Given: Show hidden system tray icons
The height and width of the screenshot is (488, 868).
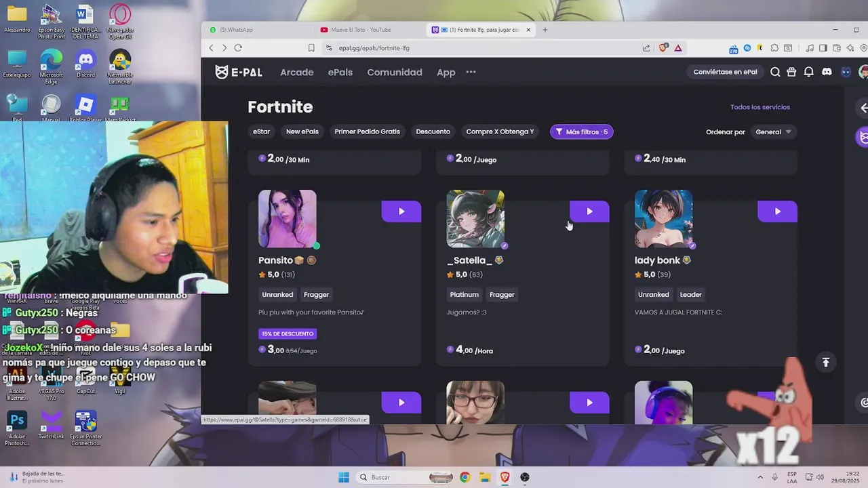Looking at the screenshot, I should click(x=759, y=477).
